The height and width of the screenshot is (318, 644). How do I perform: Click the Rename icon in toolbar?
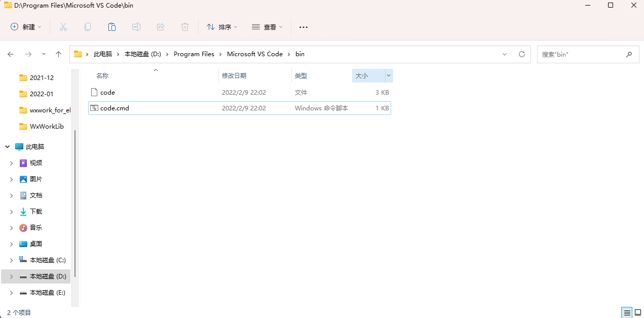[x=136, y=27]
